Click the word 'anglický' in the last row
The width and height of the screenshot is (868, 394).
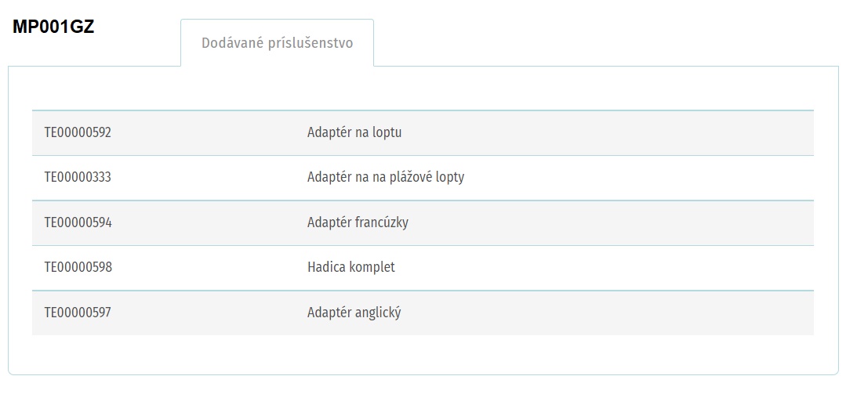pyautogui.click(x=377, y=313)
